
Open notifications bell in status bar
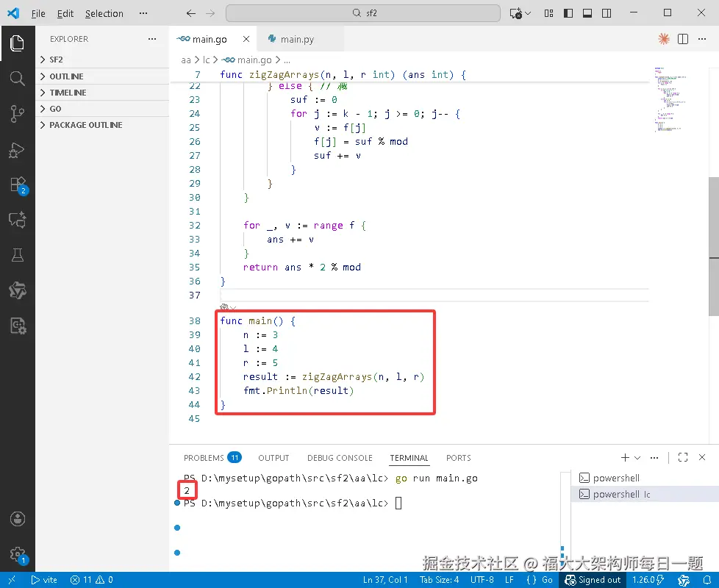pyautogui.click(x=707, y=580)
